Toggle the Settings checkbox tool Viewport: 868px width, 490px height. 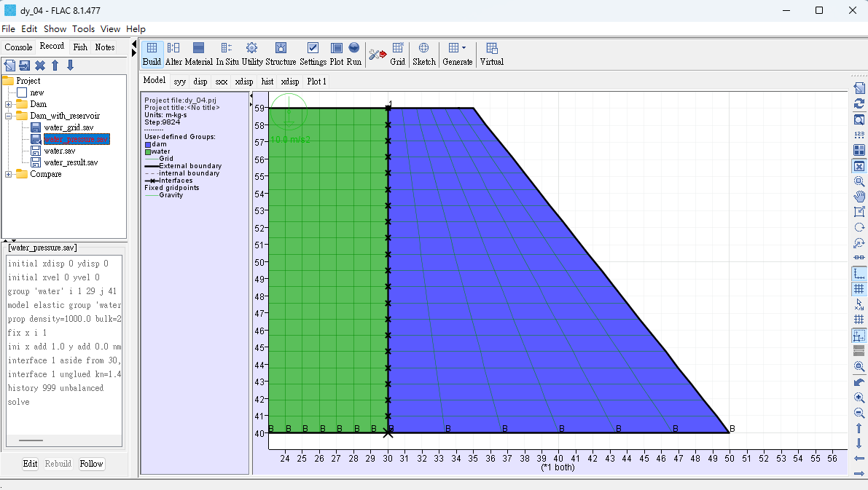pyautogui.click(x=313, y=54)
